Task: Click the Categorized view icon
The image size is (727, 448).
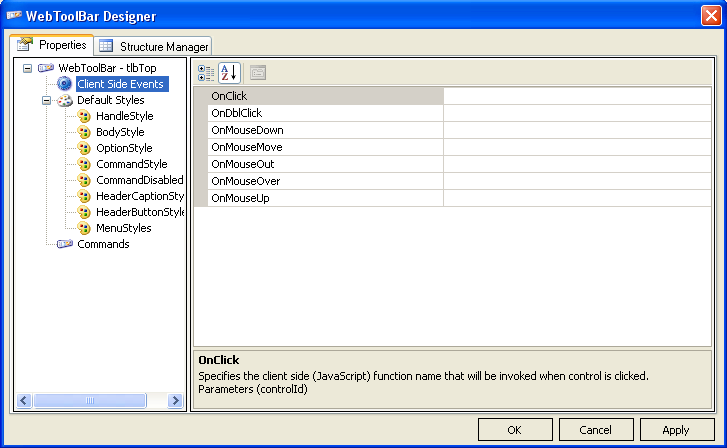Action: point(206,73)
